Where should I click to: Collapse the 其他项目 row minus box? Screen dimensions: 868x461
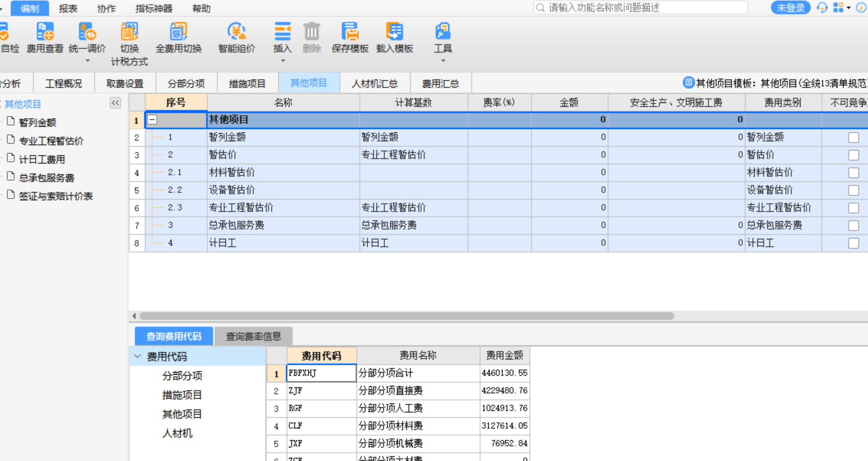pyautogui.click(x=152, y=120)
